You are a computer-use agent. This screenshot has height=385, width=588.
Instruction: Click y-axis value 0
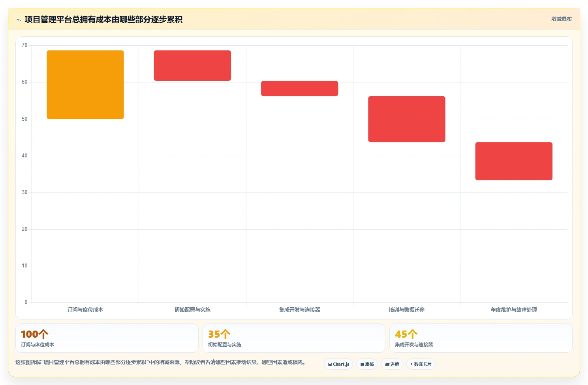[26, 303]
